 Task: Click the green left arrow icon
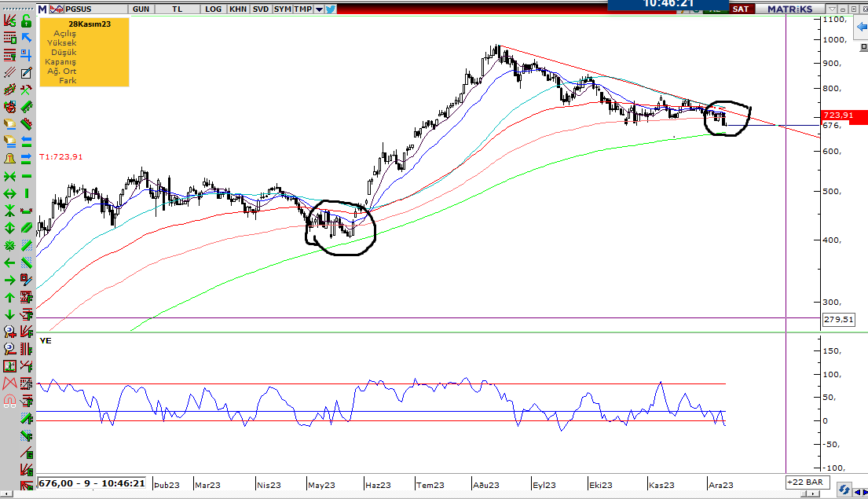click(9, 262)
